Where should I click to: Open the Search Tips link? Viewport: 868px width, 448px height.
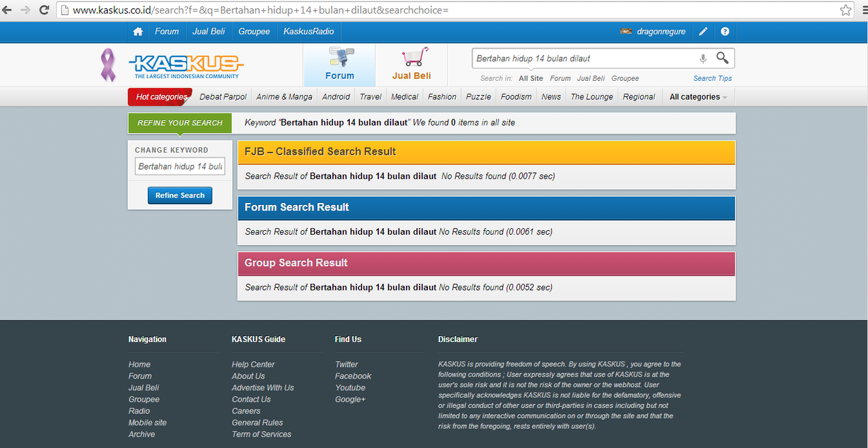pyautogui.click(x=713, y=79)
